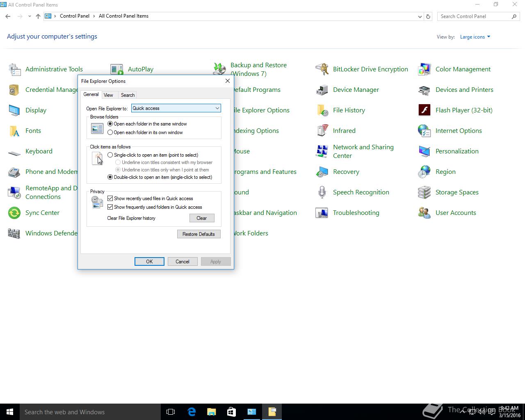Open Troubleshooting icon
Image resolution: width=525 pixels, height=420 pixels.
(322, 213)
